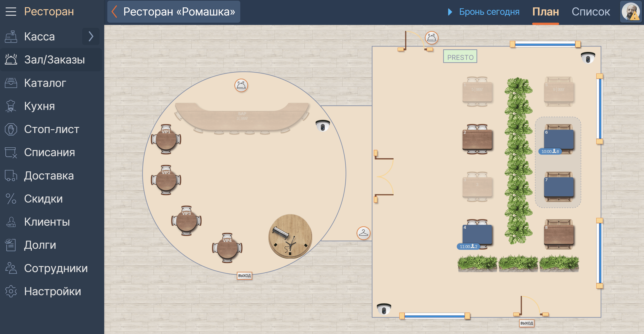The image size is (644, 334).
Task: Click the serving cloche icon in round hall
Action: click(241, 85)
